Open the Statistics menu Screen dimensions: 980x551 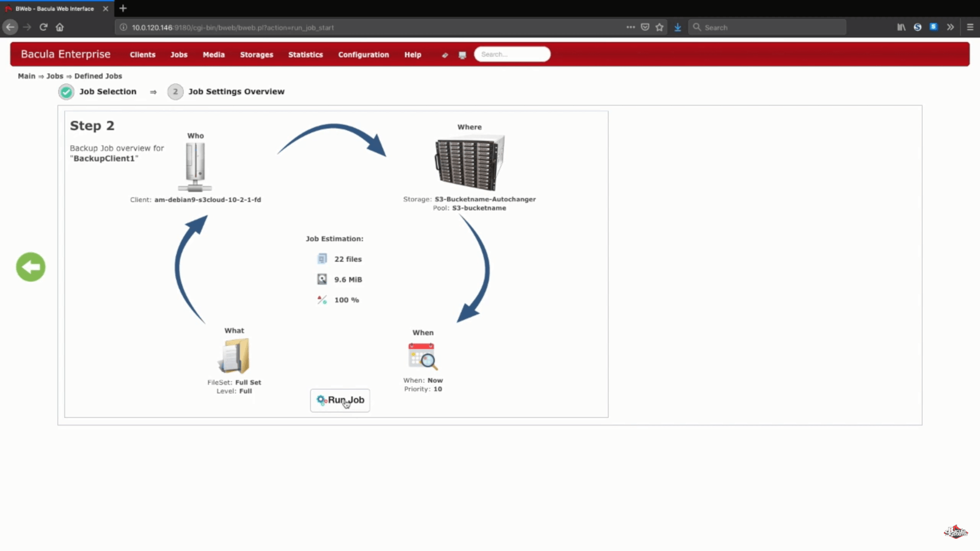coord(305,55)
